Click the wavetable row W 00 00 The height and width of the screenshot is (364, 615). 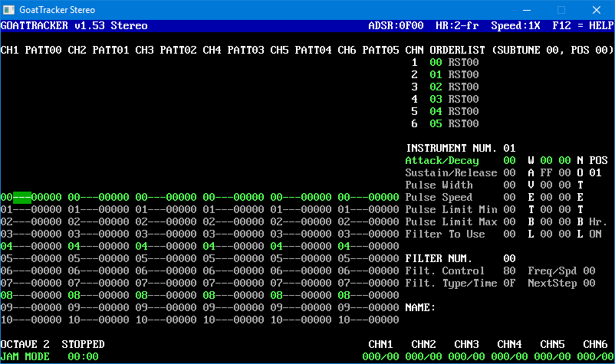click(549, 161)
